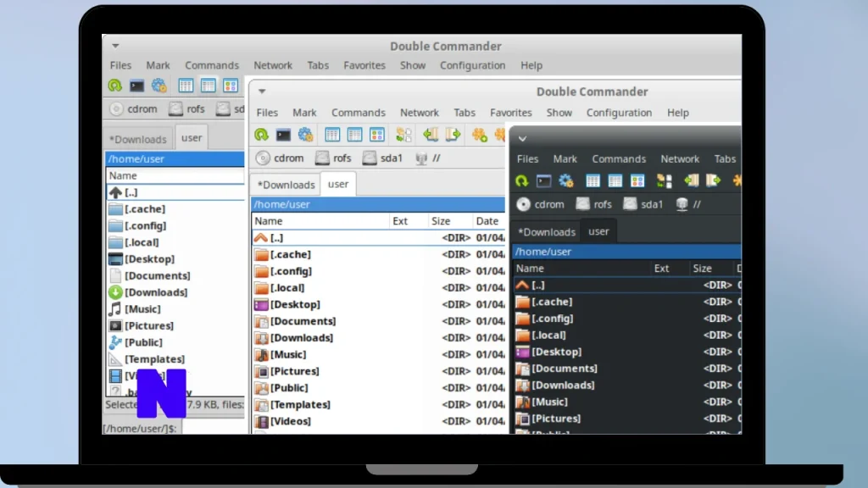This screenshot has width=868, height=488.
Task: Select the cdrom drive button in the back-left window
Action: pyautogui.click(x=133, y=109)
